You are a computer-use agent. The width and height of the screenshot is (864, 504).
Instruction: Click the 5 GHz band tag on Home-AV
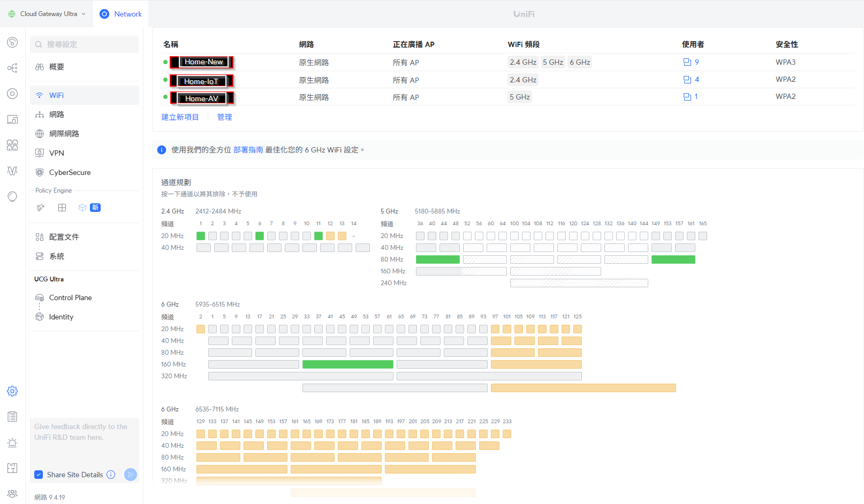(520, 97)
